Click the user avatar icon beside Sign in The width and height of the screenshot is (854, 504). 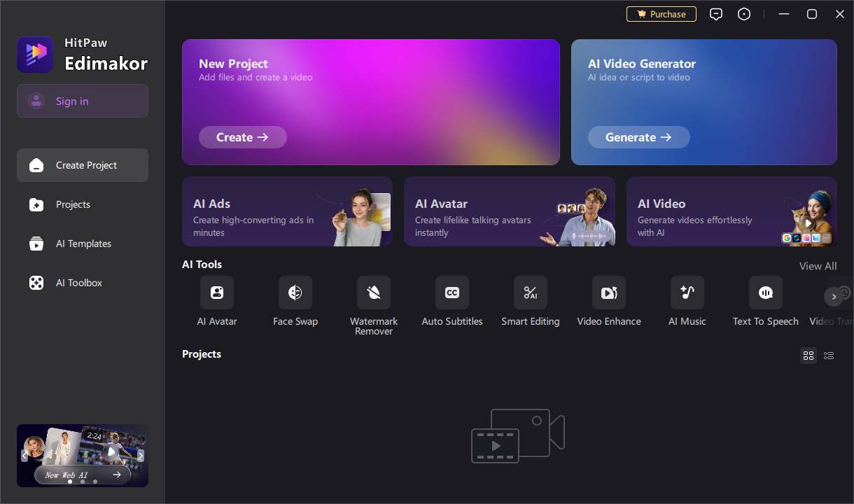[x=36, y=101]
